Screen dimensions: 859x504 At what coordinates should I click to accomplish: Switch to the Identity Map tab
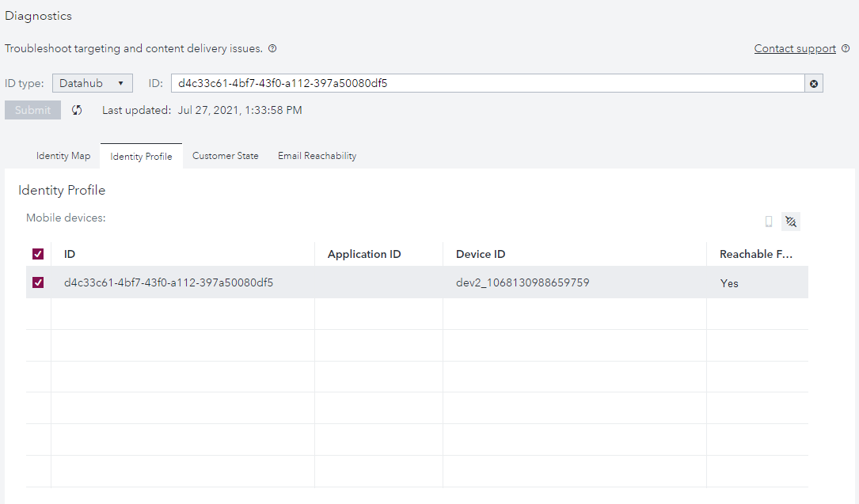(x=63, y=155)
